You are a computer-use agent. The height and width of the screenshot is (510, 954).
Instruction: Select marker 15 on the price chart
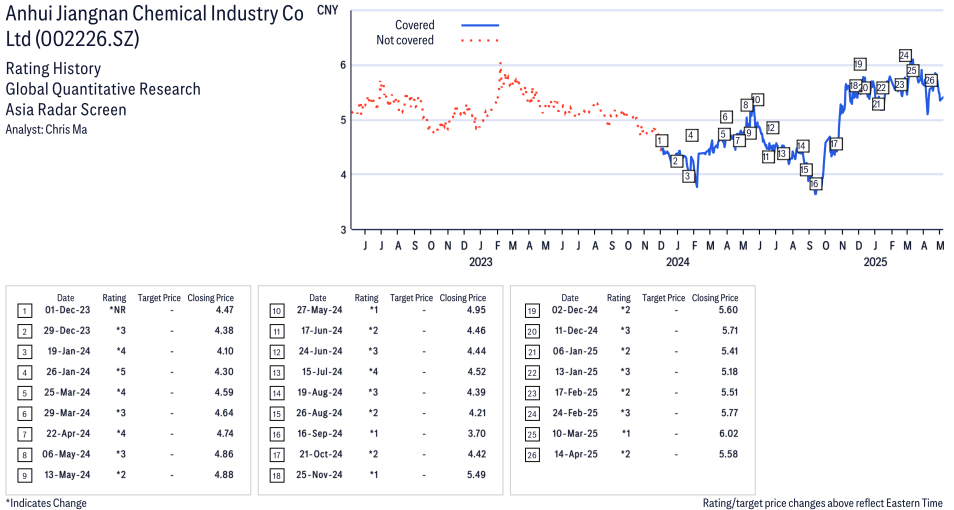click(x=805, y=170)
